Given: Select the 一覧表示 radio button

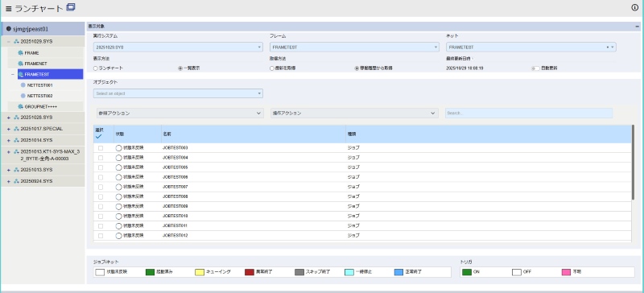Looking at the screenshot, I should [x=180, y=68].
